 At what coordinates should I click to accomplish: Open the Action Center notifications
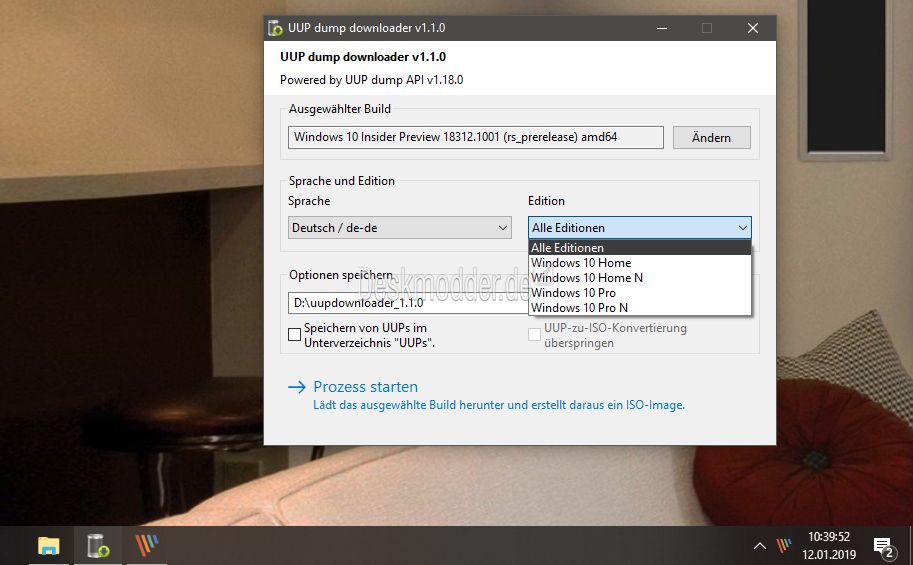[x=883, y=547]
